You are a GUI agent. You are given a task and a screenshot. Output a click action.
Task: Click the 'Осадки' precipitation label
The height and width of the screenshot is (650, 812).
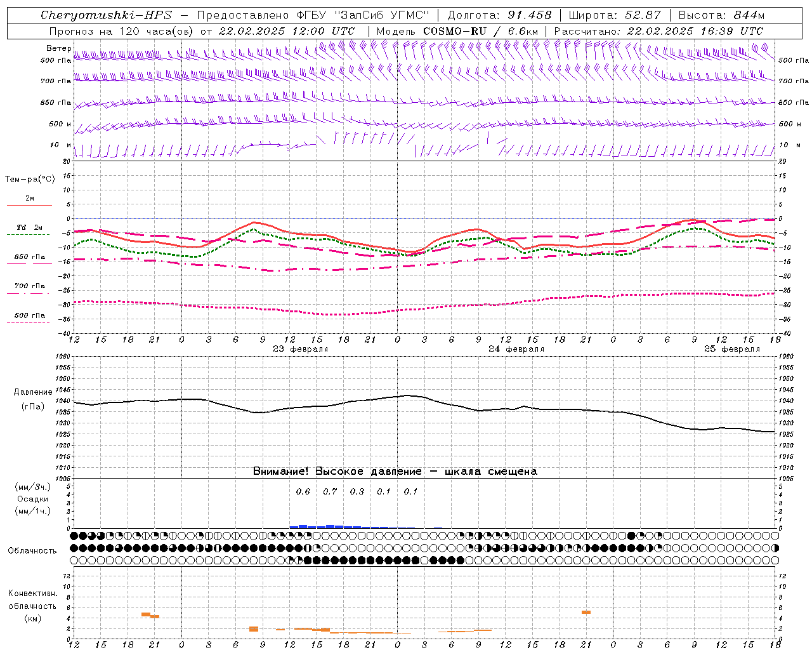(33, 499)
